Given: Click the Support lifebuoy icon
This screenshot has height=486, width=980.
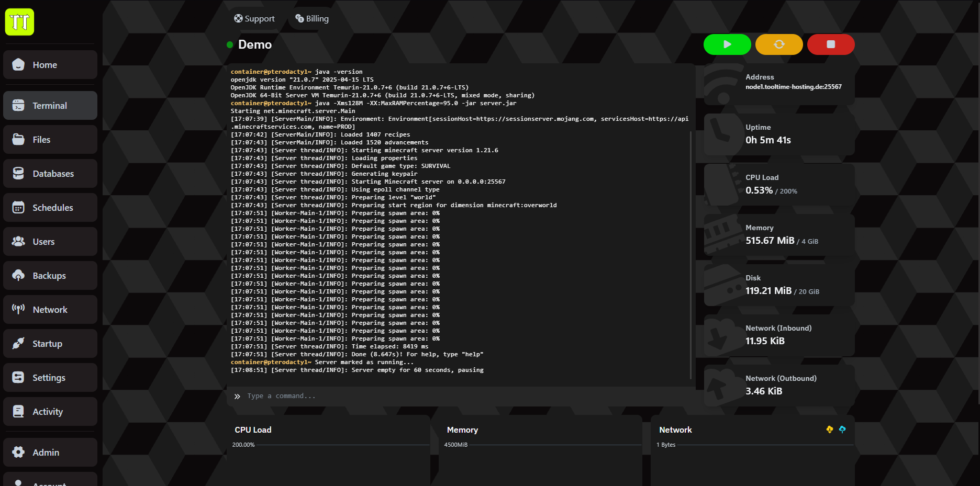Looking at the screenshot, I should click(x=238, y=18).
